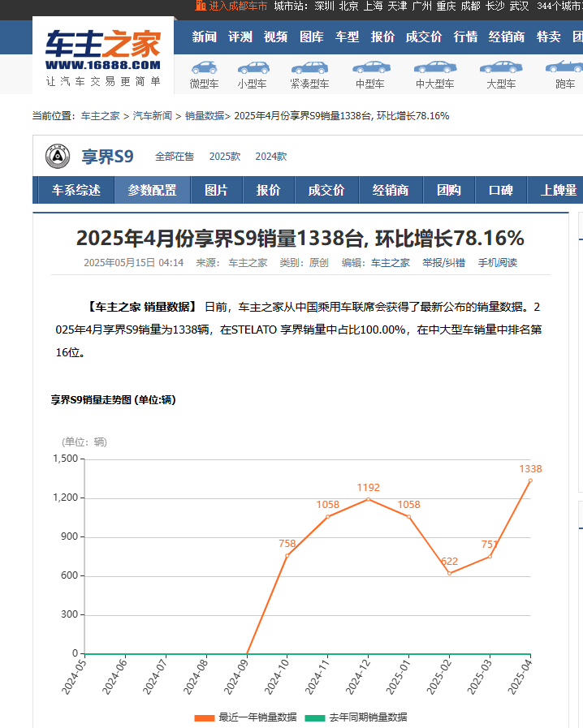Screen dimensions: 583x728
Task: Click the 进入成都车市 link
Action: tap(238, 6)
